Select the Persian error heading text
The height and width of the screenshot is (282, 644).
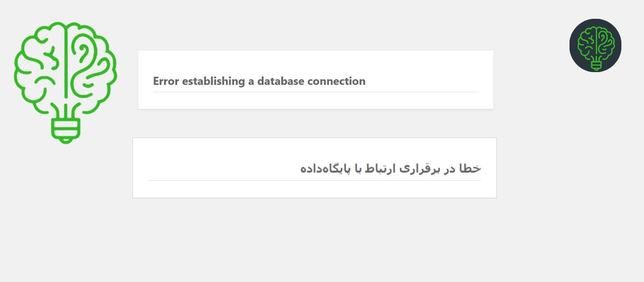390,168
